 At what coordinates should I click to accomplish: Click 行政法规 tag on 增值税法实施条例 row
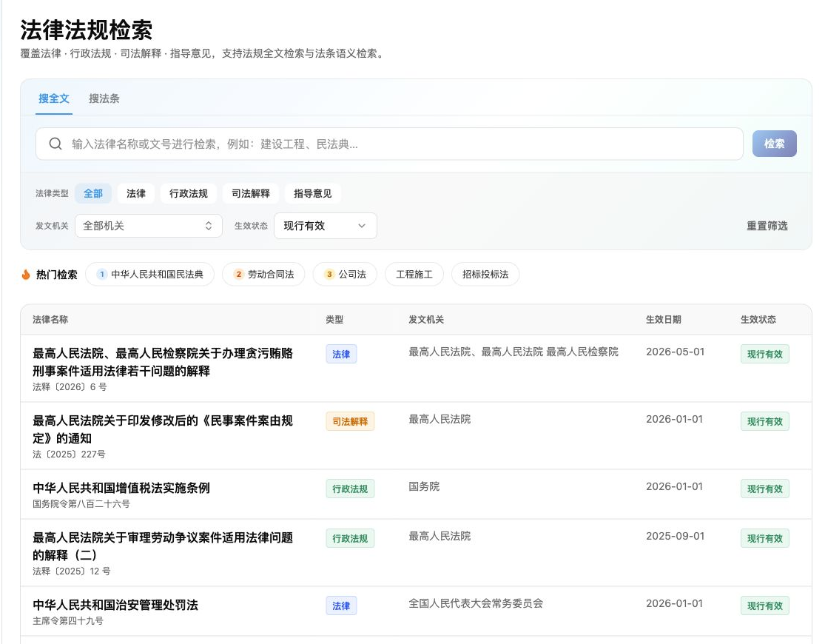point(350,489)
